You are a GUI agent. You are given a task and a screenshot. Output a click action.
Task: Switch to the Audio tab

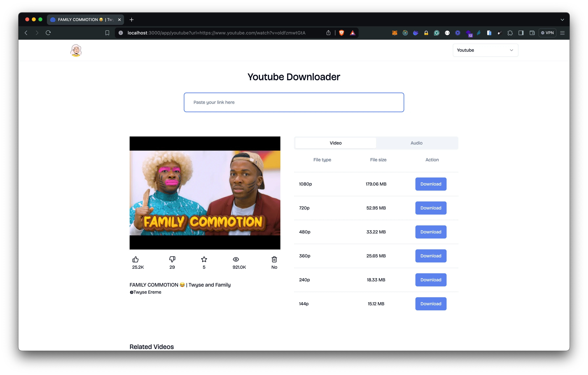click(x=416, y=143)
